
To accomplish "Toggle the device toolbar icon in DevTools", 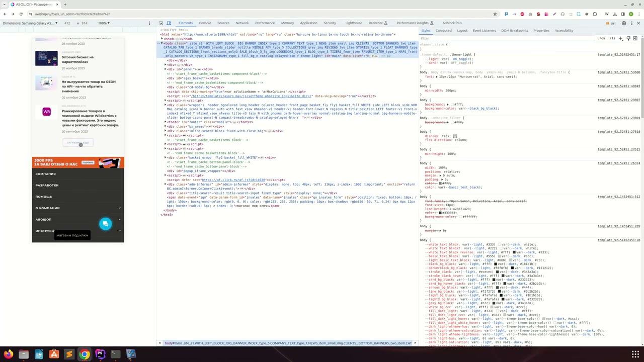I will (x=169, y=23).
